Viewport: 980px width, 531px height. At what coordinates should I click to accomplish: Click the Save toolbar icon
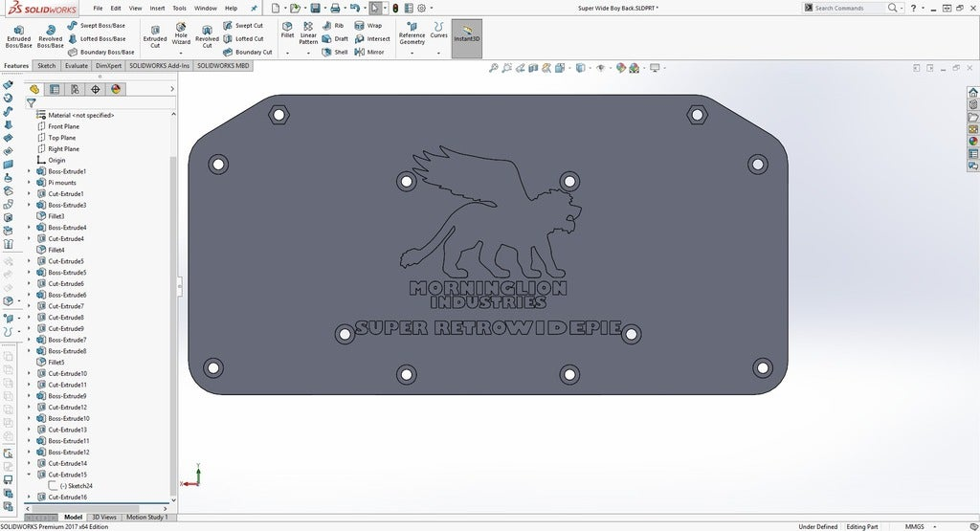(x=315, y=8)
